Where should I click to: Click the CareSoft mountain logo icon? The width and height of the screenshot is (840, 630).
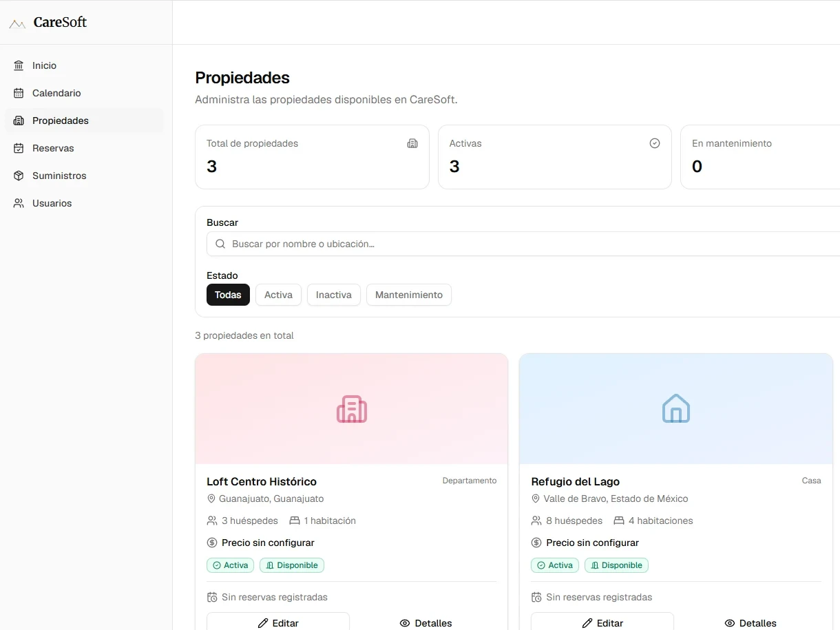tap(17, 24)
